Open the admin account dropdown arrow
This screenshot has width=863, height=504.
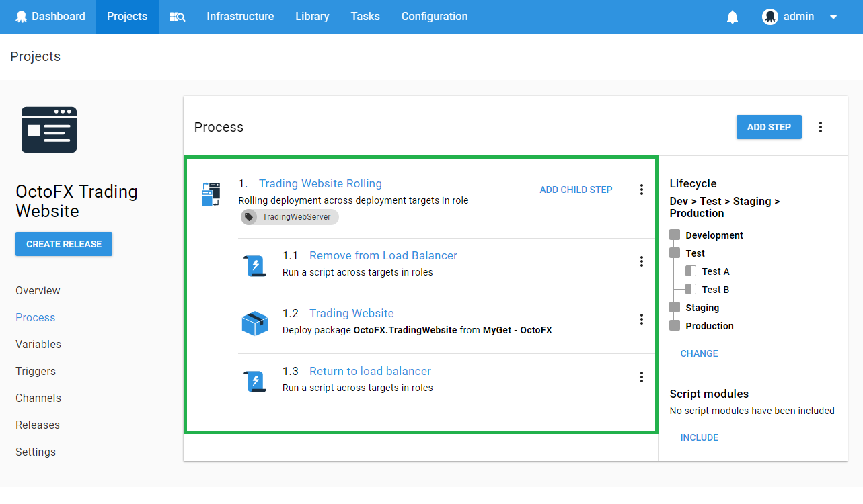(x=833, y=17)
